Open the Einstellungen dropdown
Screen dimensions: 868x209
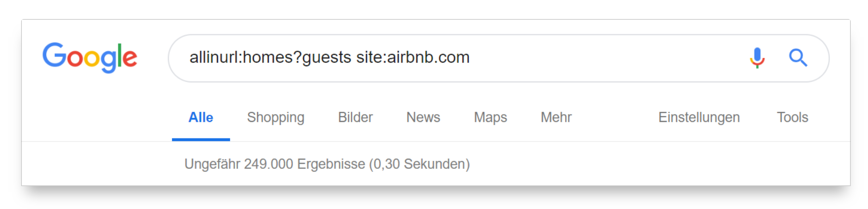(699, 117)
